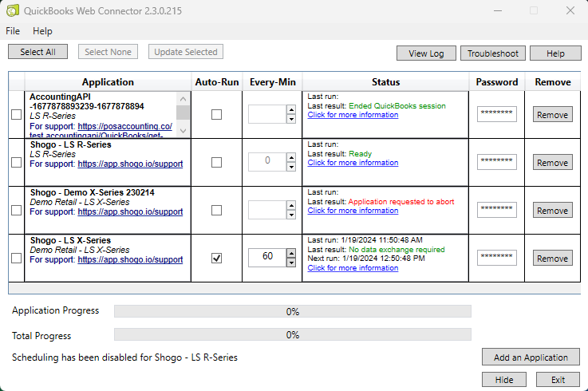Open the posaccounting.co support link
Image resolution: width=588 pixels, height=391 pixels.
125,126
